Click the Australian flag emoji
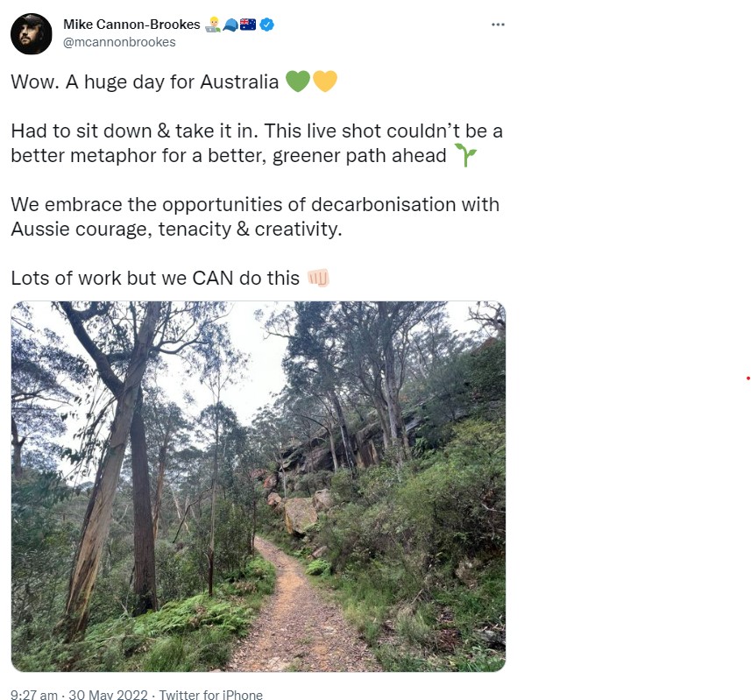751x700 pixels. [248, 25]
